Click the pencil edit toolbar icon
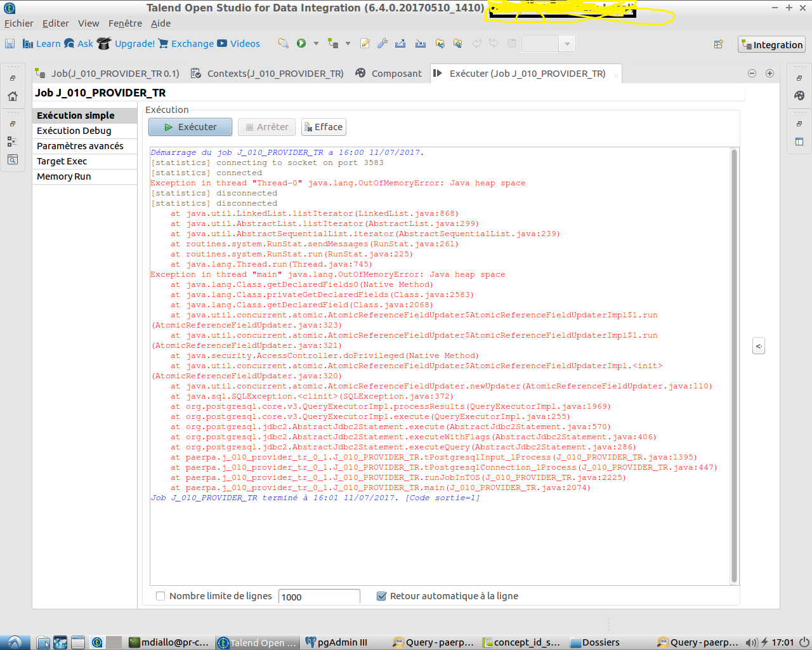812x650 pixels. coord(365,44)
